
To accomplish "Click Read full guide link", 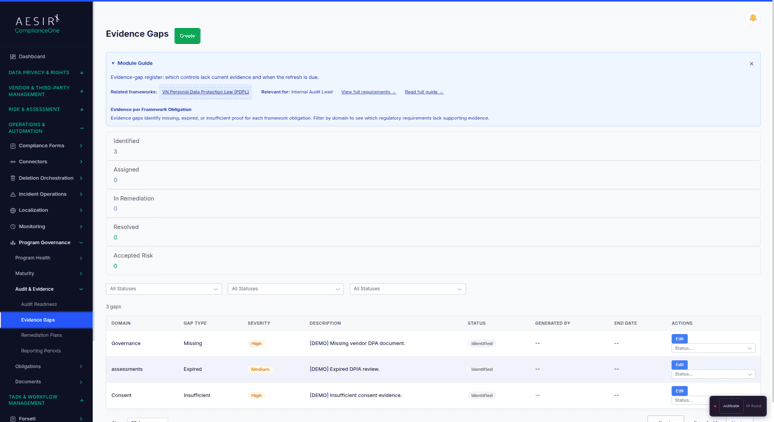I will (424, 92).
